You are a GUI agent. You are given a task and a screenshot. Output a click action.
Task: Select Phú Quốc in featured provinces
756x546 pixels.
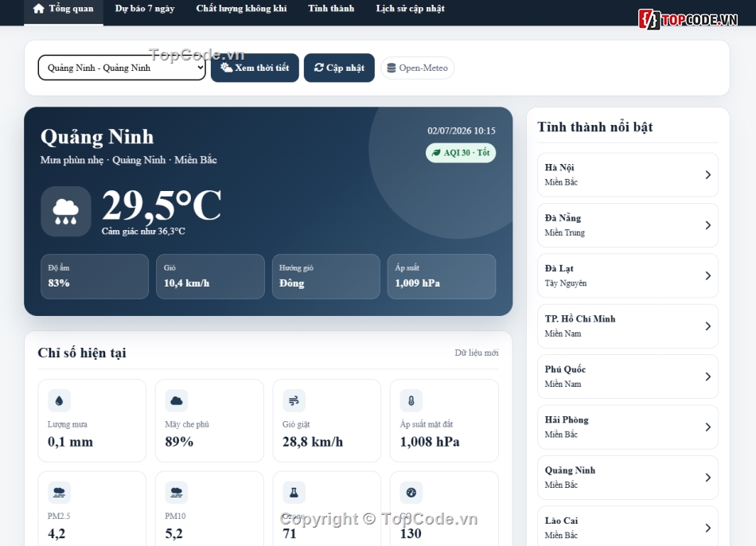coord(628,376)
